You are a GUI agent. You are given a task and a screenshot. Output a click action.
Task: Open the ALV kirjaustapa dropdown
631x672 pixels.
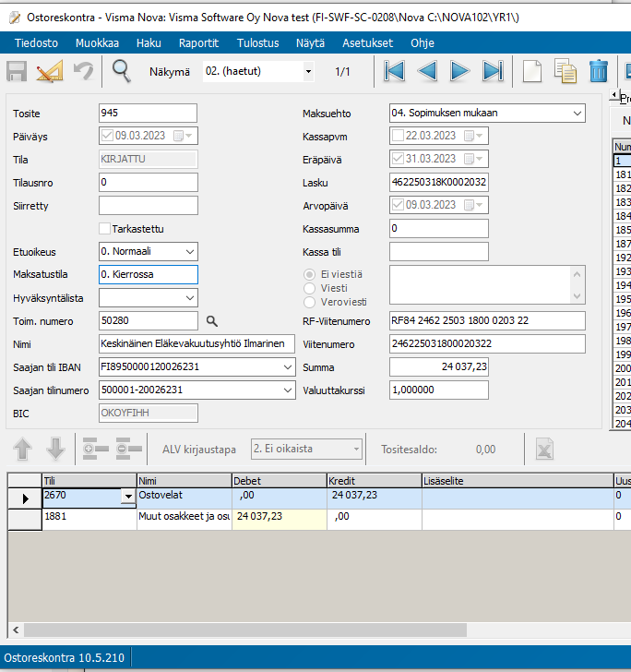(x=356, y=450)
